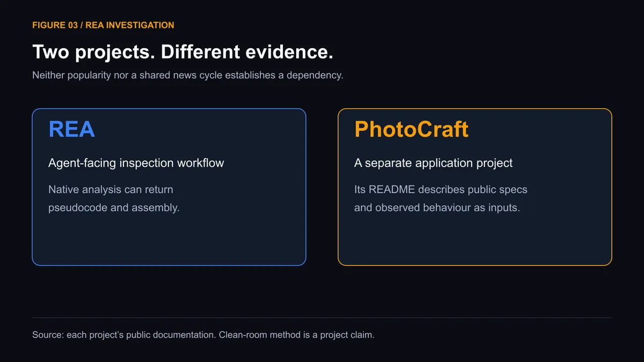Viewport: 644px width, 362px height.
Task: Click 'Agent-facing inspection workflow' text
Action: pos(136,163)
